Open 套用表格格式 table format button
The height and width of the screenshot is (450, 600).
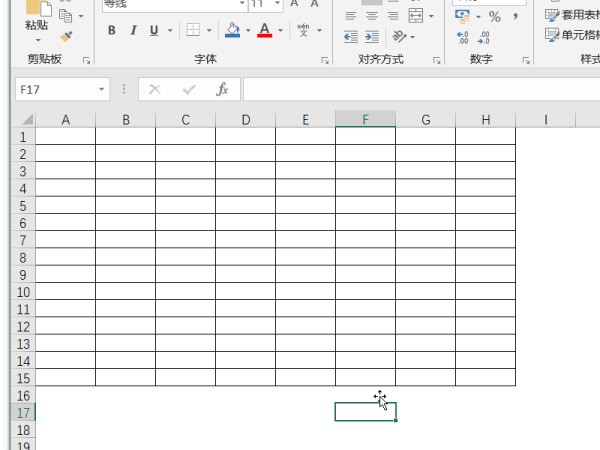click(x=572, y=15)
